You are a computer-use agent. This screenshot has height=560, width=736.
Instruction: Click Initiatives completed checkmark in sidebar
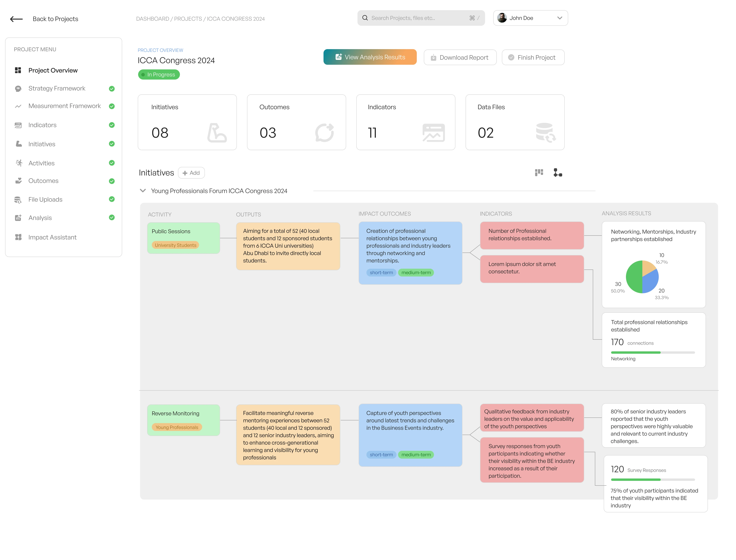pos(112,144)
